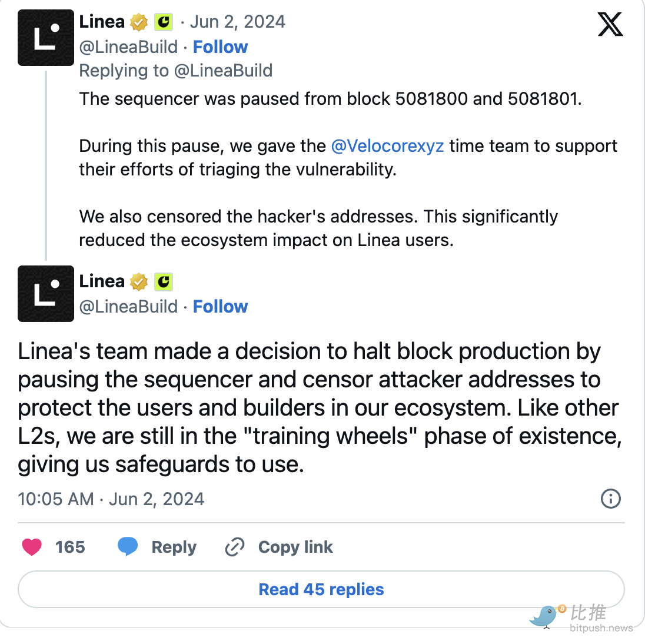Click the Jun 2, 2024 date in reply header
The height and width of the screenshot is (644, 645).
[237, 22]
